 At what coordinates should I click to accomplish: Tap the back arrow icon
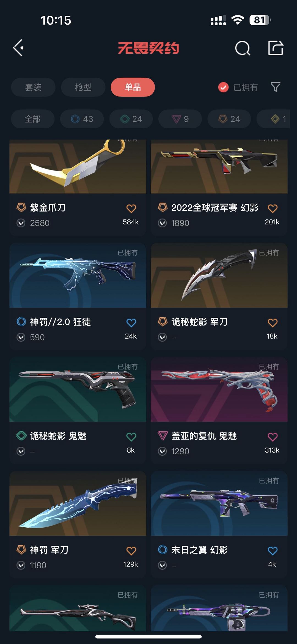tap(18, 48)
